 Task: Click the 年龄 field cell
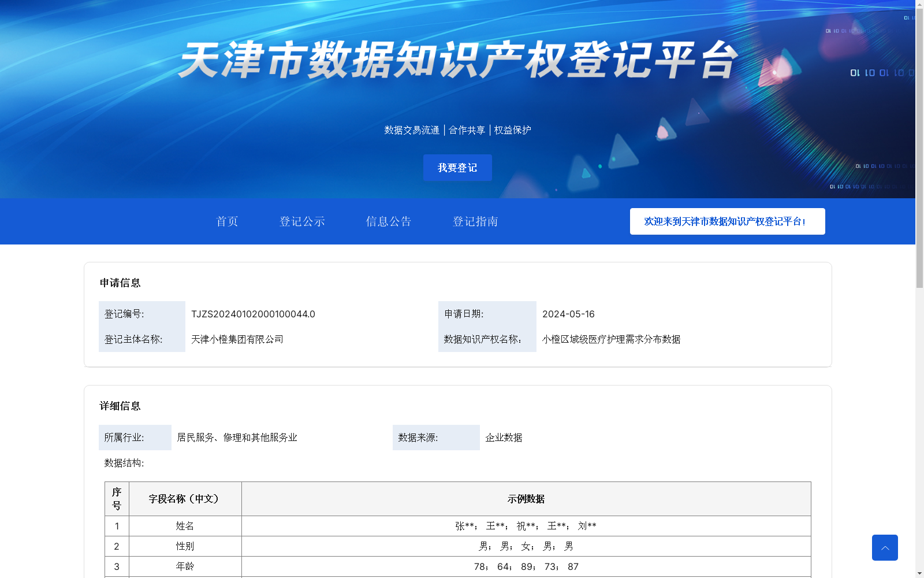click(x=185, y=566)
